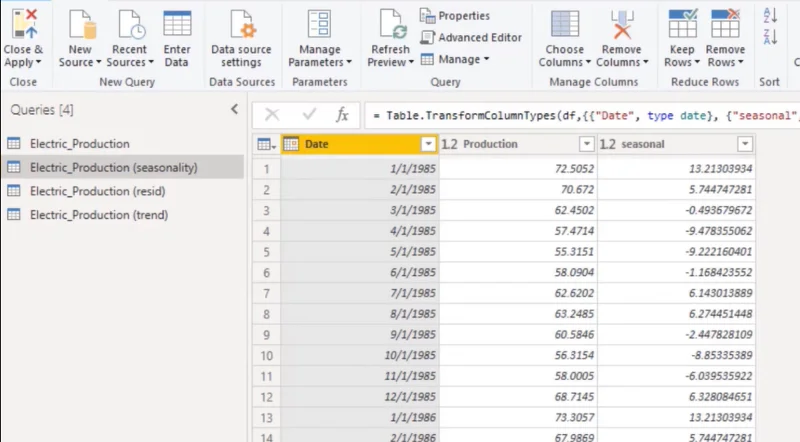Click the Manage Parameters icon
The image size is (800, 442).
click(x=319, y=24)
